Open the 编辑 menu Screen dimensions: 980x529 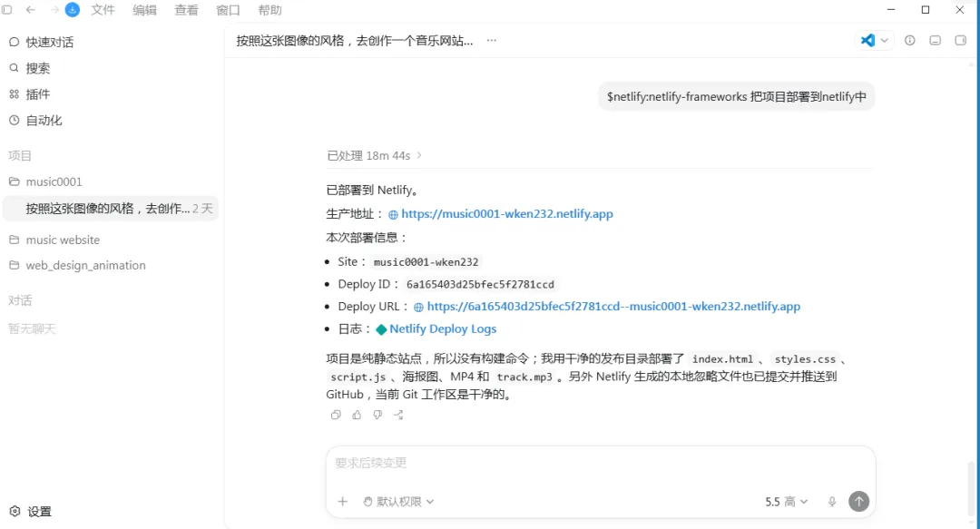(144, 10)
